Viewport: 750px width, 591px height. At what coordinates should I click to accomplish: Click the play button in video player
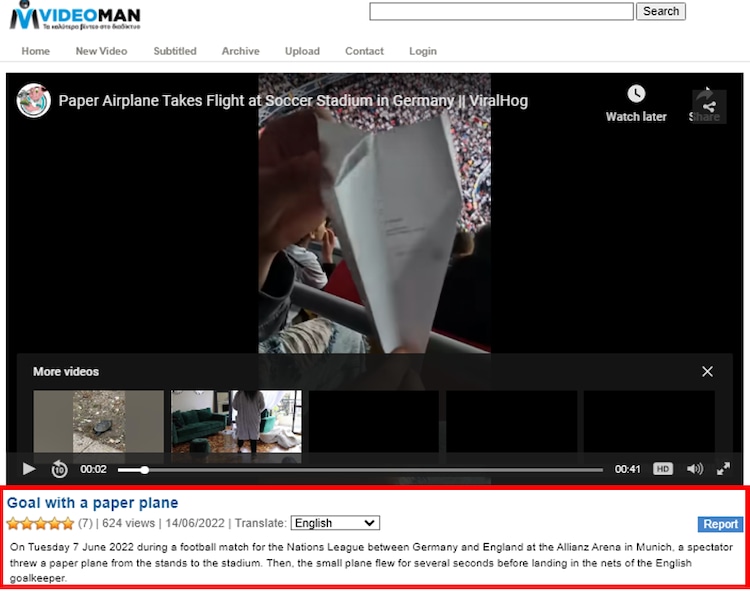(x=29, y=469)
